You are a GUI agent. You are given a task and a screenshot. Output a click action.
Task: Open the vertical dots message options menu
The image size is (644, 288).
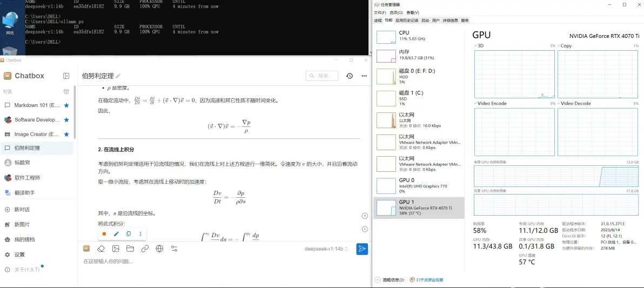tap(140, 234)
